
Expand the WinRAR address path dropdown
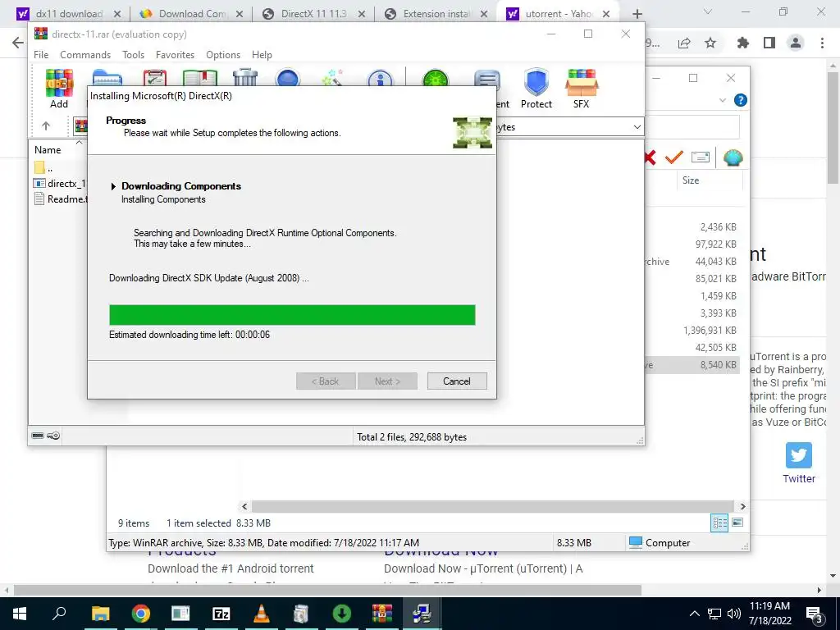[637, 127]
